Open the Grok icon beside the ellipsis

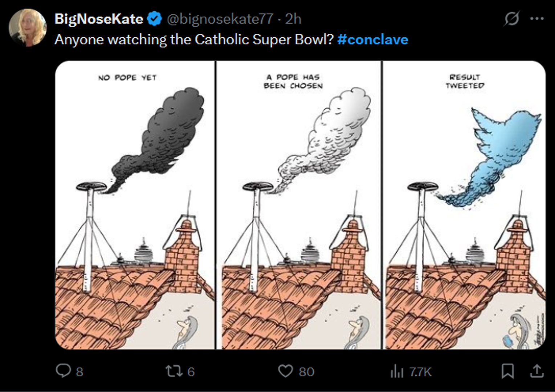[511, 19]
